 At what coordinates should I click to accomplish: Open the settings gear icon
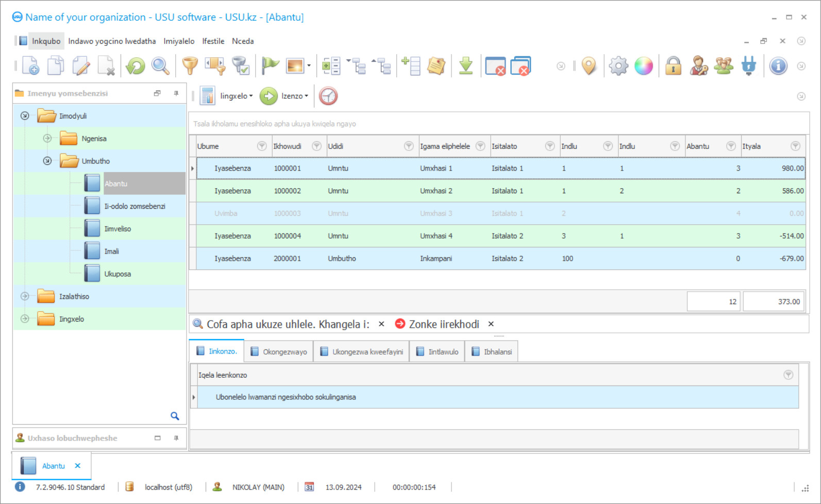coord(618,66)
